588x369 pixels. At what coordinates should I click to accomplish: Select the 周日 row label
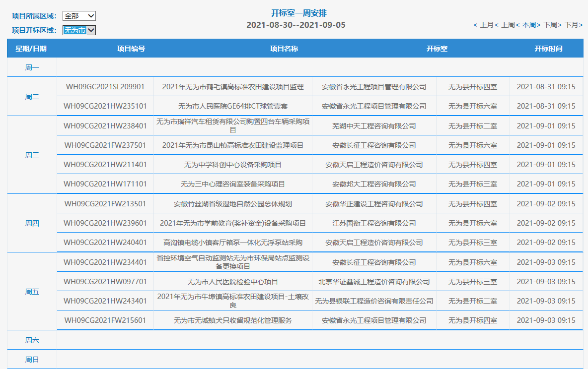(32, 360)
